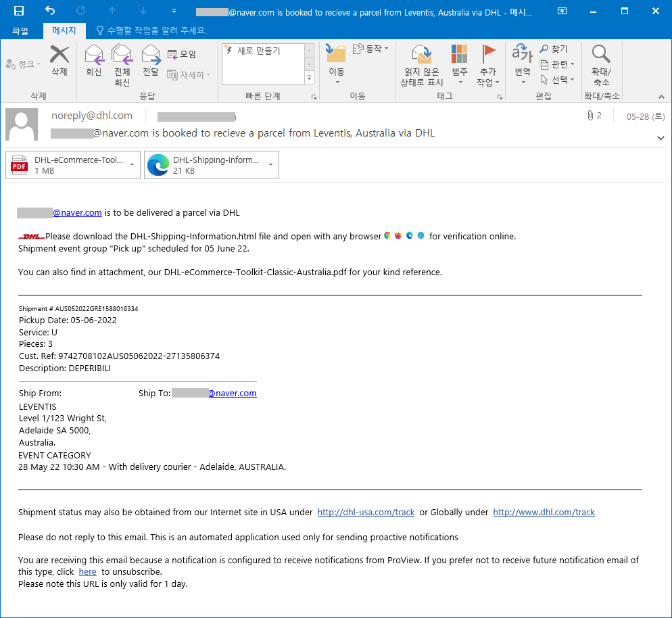Open the 정크 (Junk) dropdown
The height and width of the screenshot is (618, 672).
[x=24, y=64]
